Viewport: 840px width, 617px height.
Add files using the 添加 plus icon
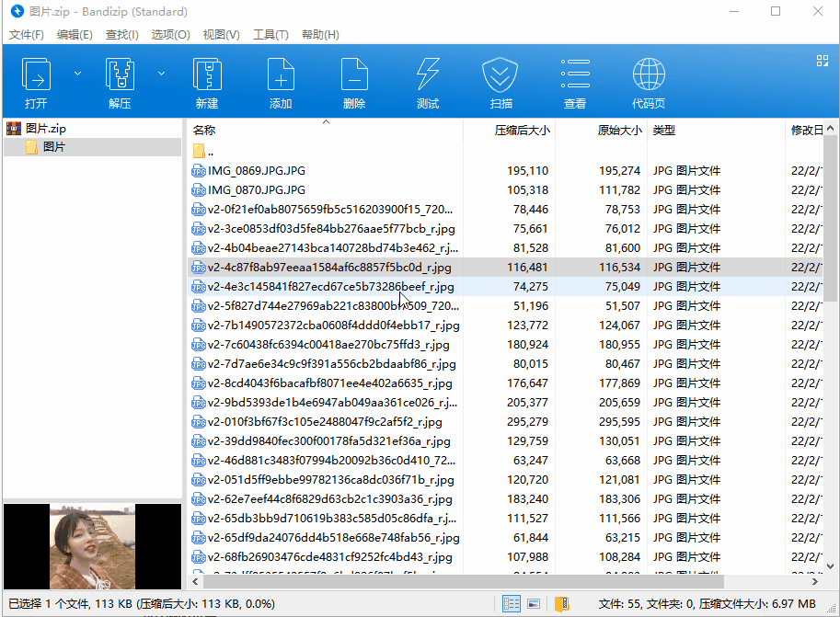[x=280, y=81]
